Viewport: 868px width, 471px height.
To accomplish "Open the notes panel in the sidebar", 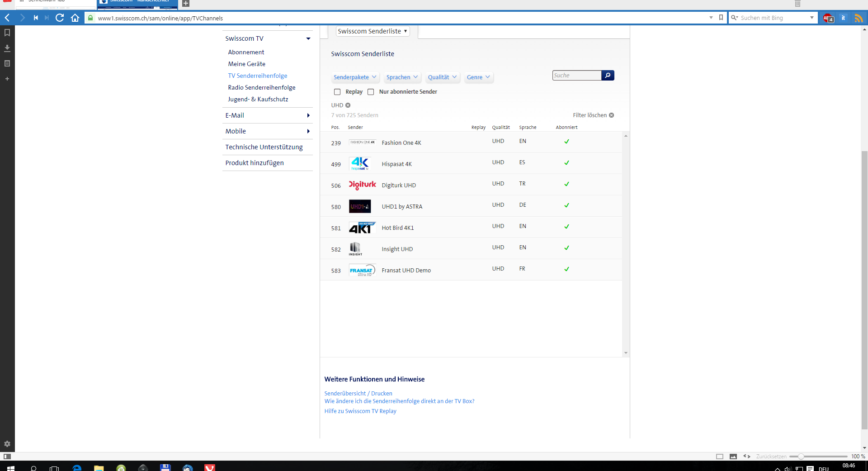I will (x=7, y=63).
